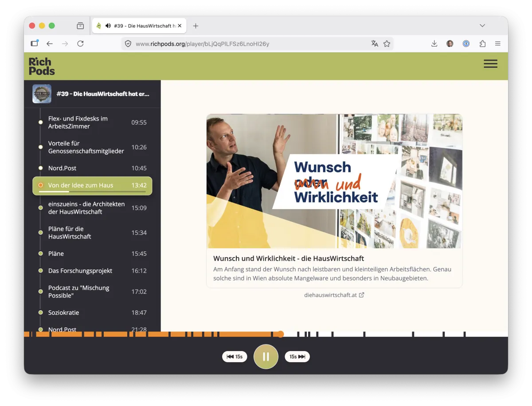
Task: Open the Firefox application menu
Action: point(498,43)
